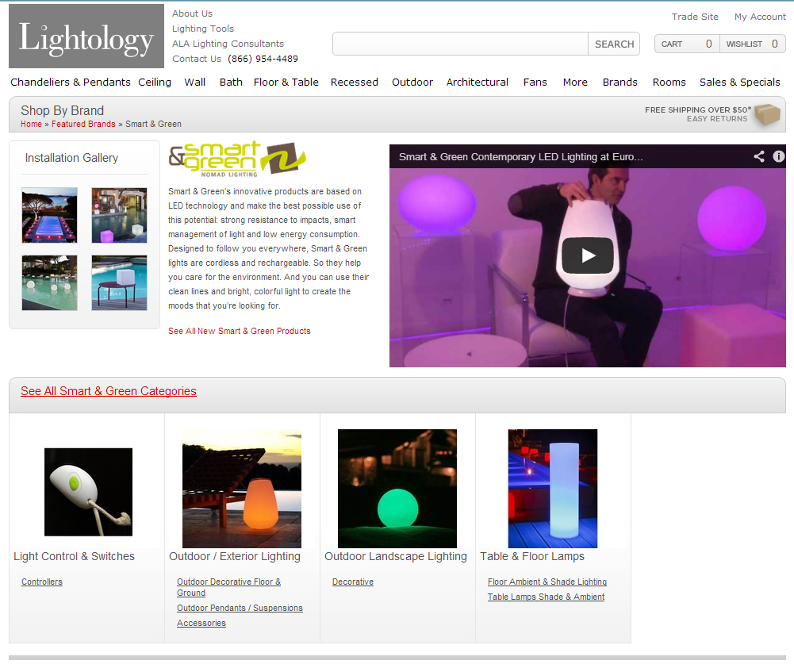Click Table Lamps Shade & Ambient link

tap(546, 597)
